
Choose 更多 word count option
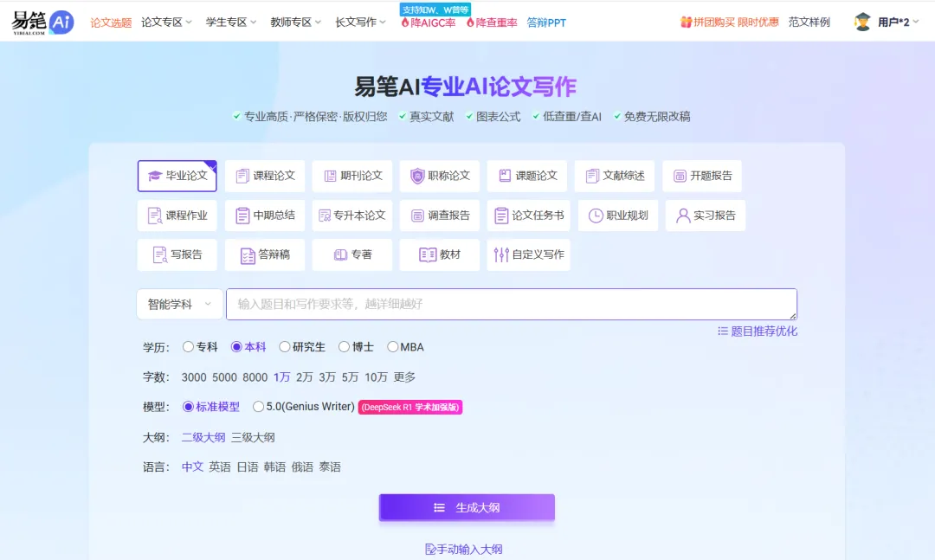(x=404, y=377)
